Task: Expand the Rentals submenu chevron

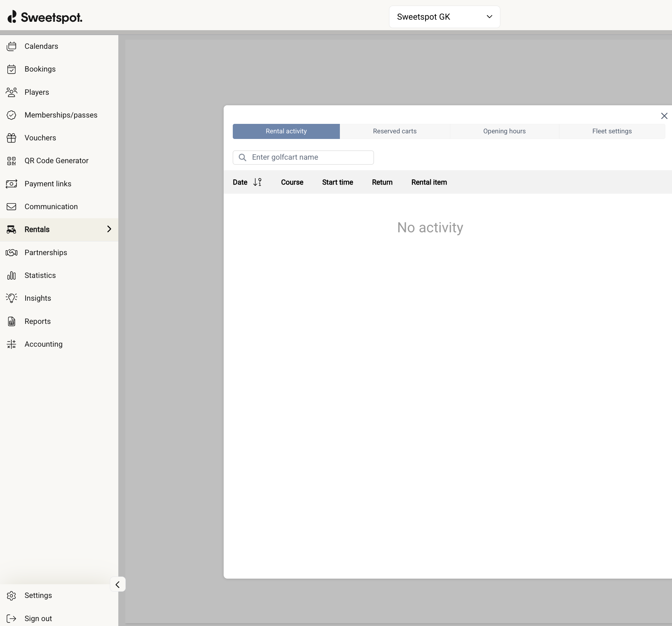Action: [109, 229]
